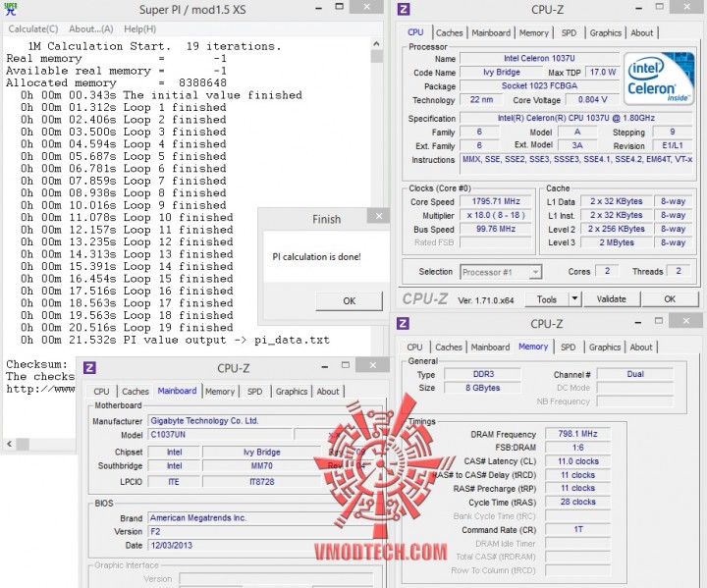Image resolution: width=707 pixels, height=588 pixels.
Task: Open the Processor #1 selection dropdown
Action: click(x=501, y=272)
